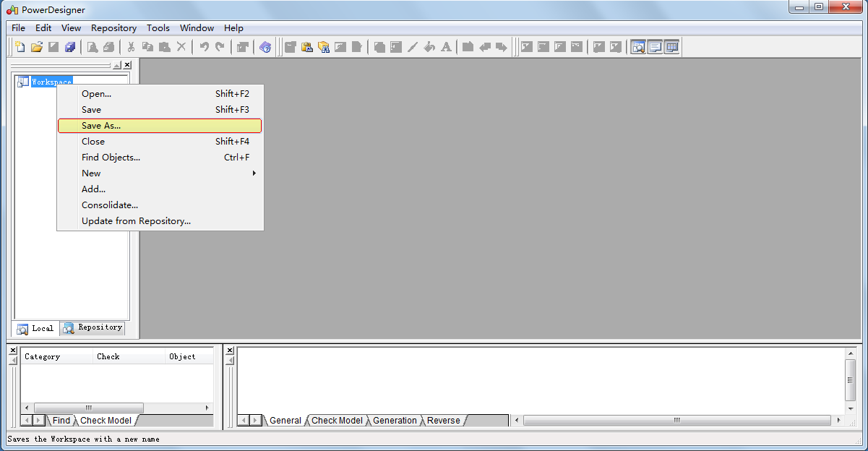The width and height of the screenshot is (868, 451).
Task: Switch to the Generation output tab
Action: [x=395, y=421]
